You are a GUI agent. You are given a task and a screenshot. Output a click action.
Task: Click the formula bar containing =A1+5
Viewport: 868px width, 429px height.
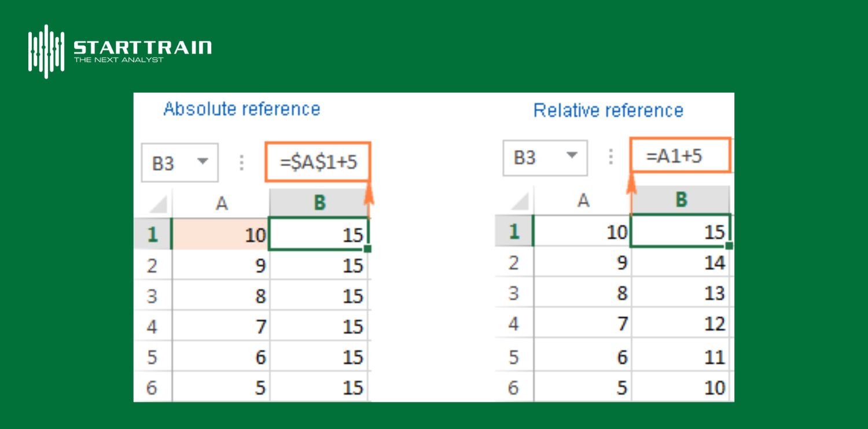681,155
